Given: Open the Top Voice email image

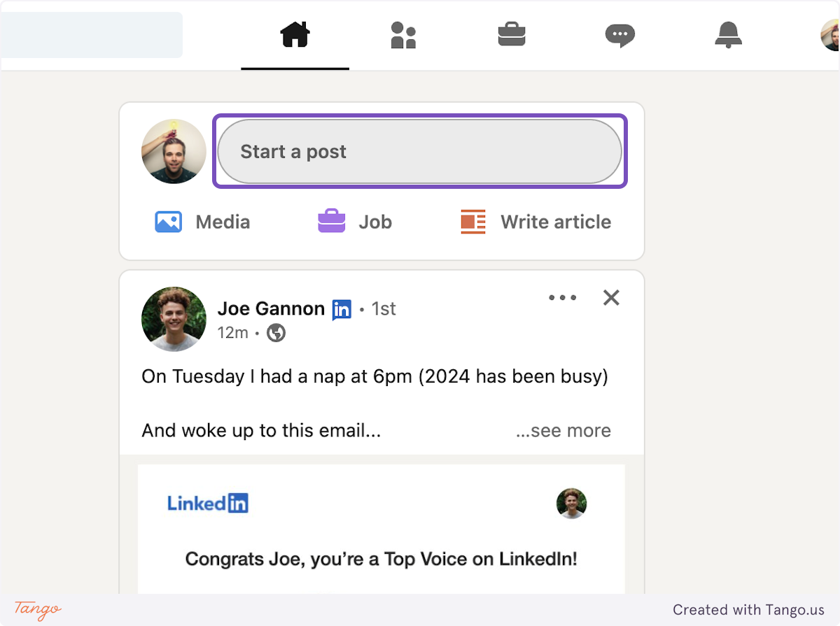Looking at the screenshot, I should [x=381, y=528].
